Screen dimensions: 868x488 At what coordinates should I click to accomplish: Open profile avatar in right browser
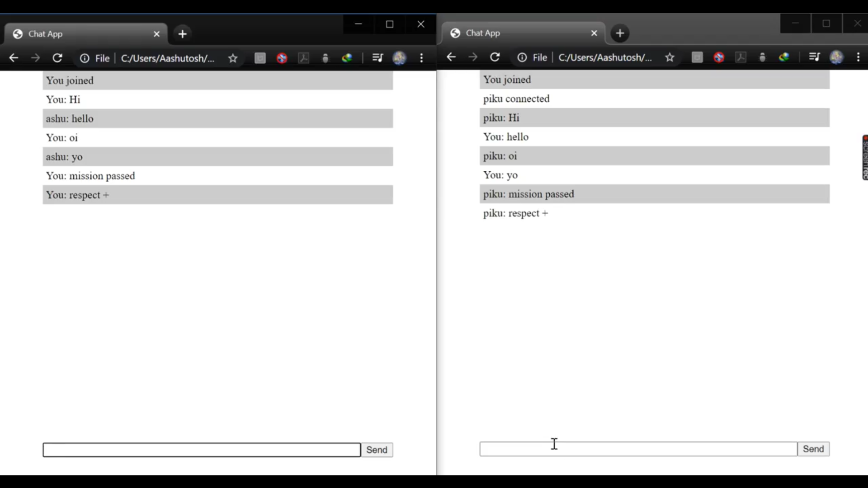[x=836, y=57]
